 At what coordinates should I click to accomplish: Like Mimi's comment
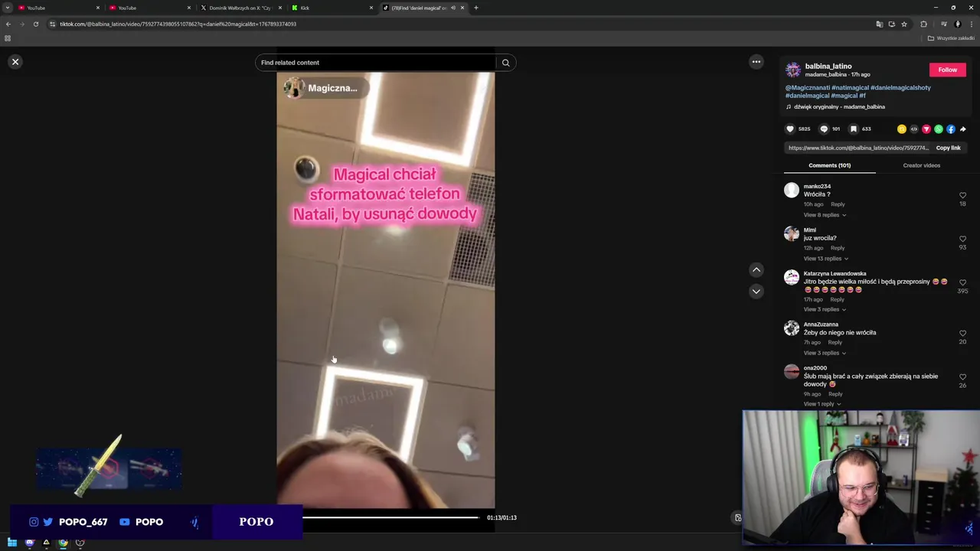[x=962, y=239]
